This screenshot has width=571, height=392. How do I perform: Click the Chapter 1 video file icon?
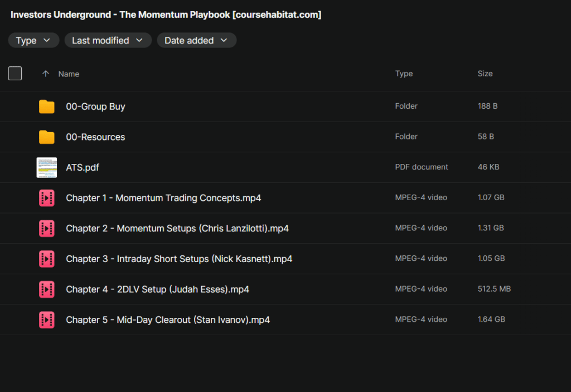[47, 198]
